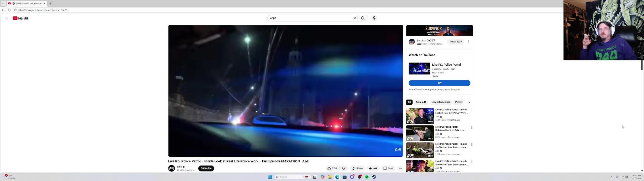Click the Watch 2/25 ad button
The width and height of the screenshot is (644, 181).
tap(456, 42)
